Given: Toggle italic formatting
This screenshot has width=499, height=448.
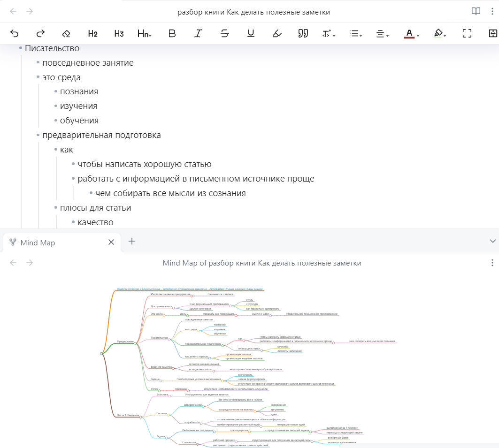Looking at the screenshot, I should pos(198,33).
